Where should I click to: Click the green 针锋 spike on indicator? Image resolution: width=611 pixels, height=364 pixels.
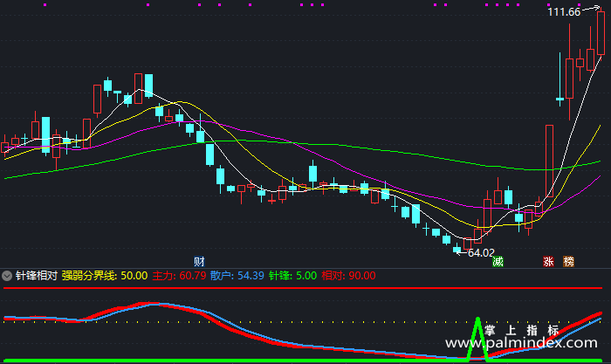tap(477, 339)
